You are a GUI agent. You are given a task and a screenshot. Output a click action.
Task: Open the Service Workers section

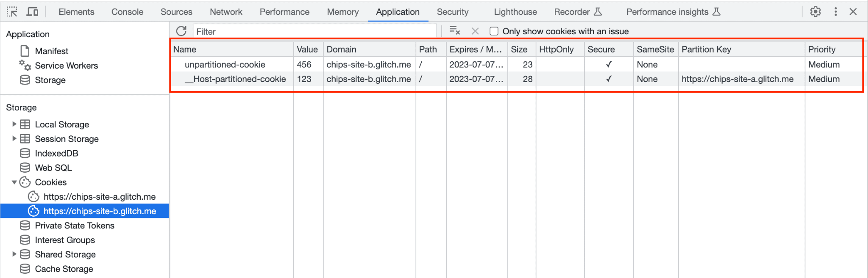[66, 66]
